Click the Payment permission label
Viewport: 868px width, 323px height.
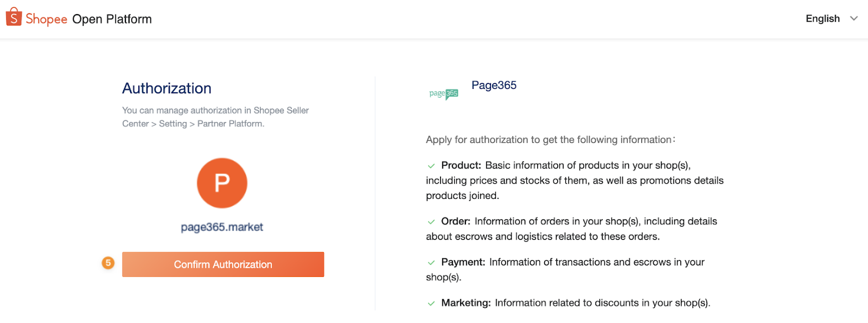click(x=463, y=262)
